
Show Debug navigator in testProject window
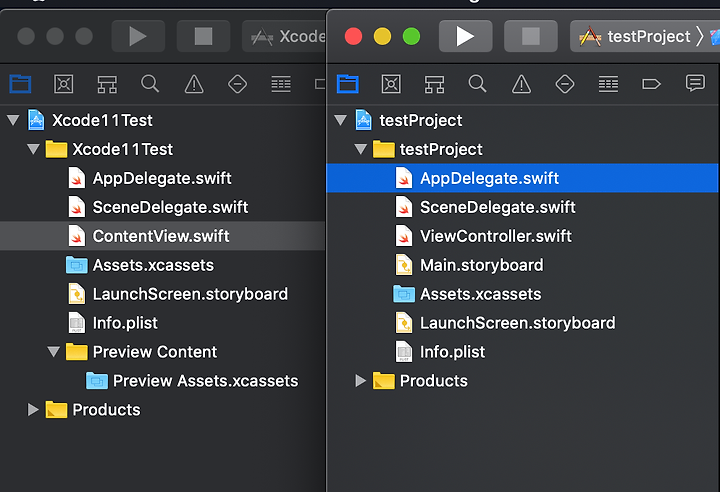click(x=608, y=84)
